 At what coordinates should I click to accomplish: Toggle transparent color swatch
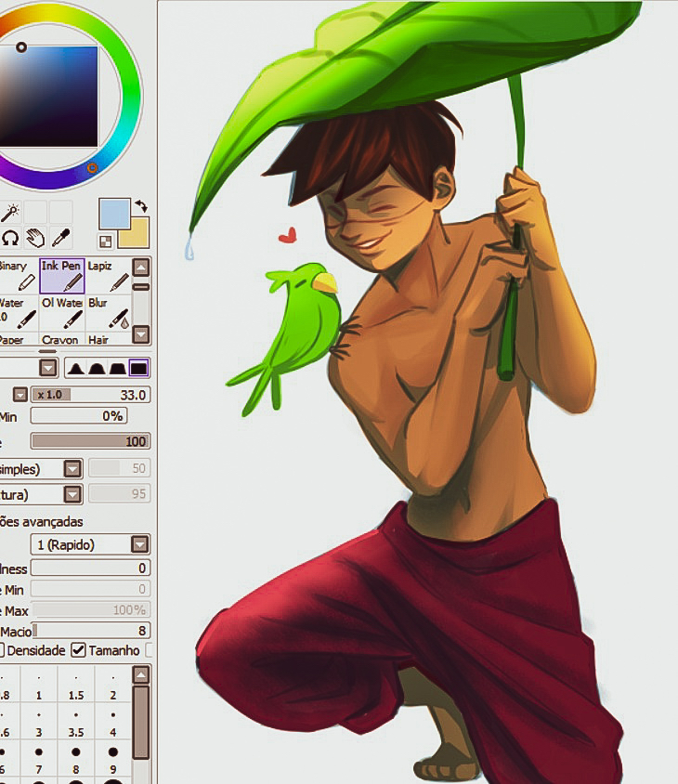point(106,242)
